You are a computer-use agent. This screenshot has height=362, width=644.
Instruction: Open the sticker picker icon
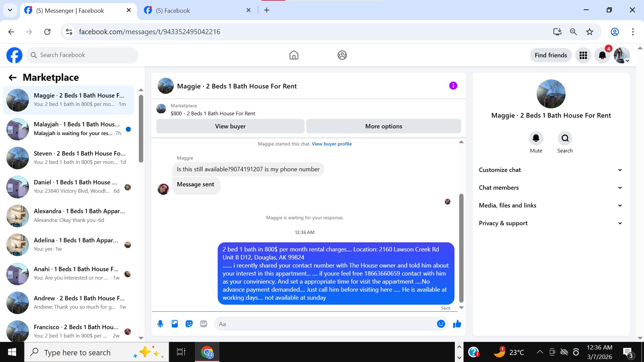[189, 324]
